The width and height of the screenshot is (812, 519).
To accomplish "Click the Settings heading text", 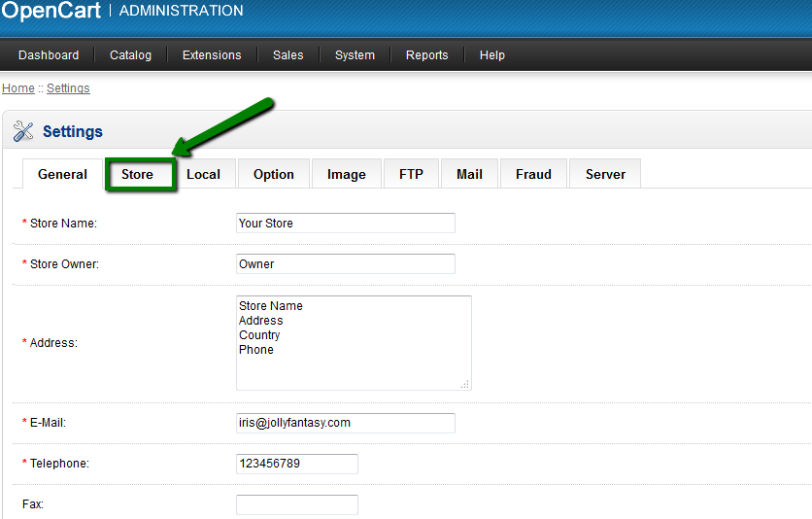I will [x=73, y=131].
